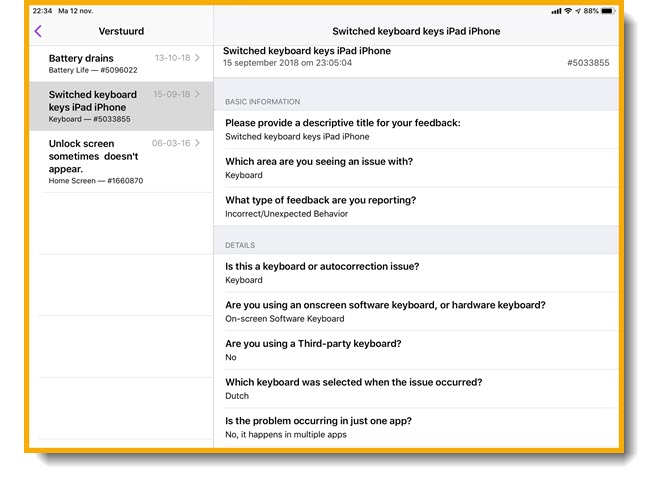Tap 'Are you using a Third-party keyboard?' question
Viewport: 649px width, 478px height.
click(x=313, y=343)
